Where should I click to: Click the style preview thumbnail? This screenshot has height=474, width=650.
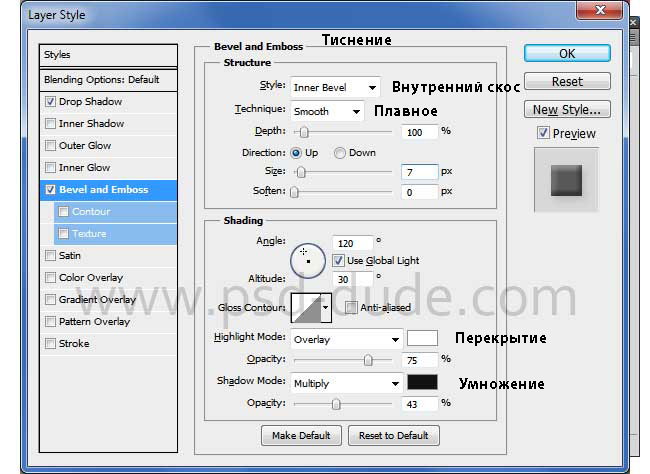(x=566, y=180)
